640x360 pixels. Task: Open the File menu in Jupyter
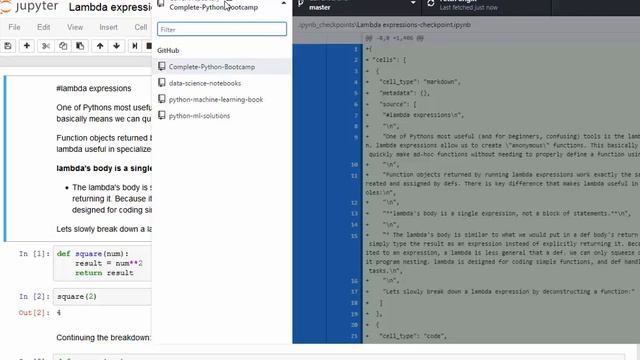click(14, 27)
